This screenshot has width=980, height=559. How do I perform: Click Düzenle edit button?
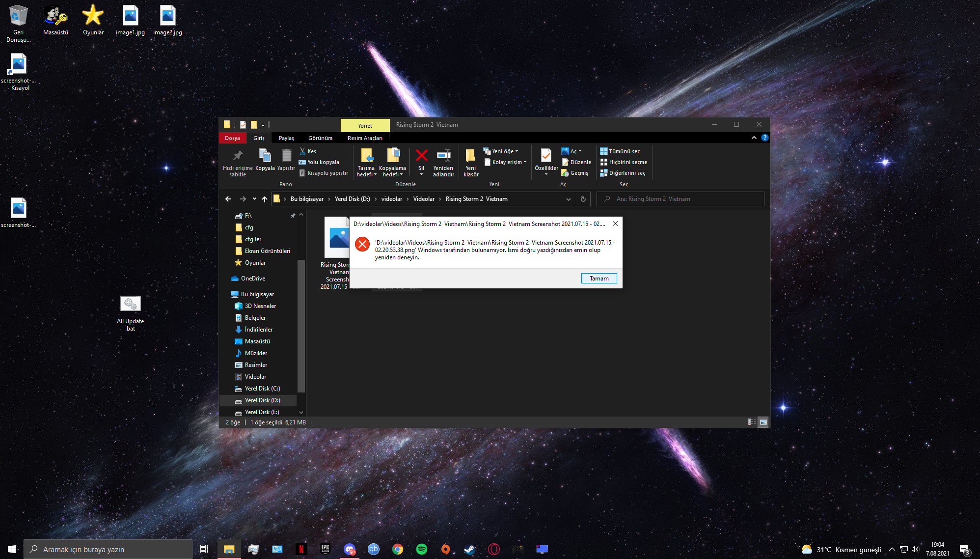576,162
